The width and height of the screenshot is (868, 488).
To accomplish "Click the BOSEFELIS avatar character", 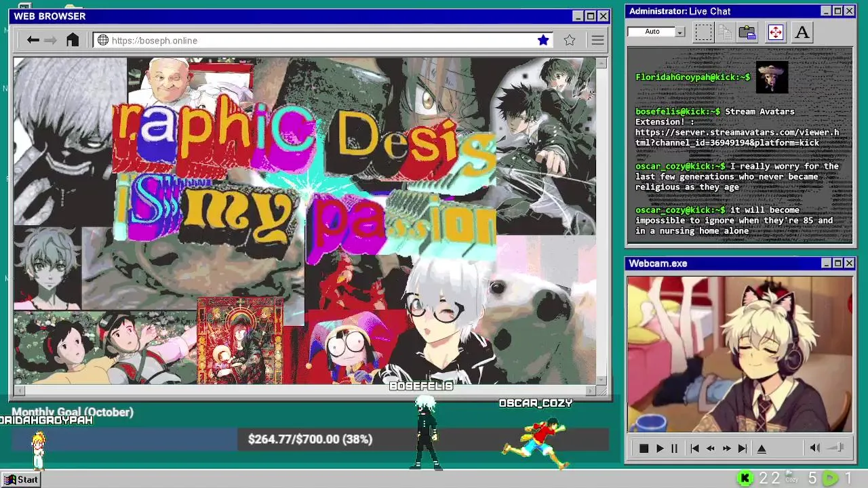I will click(427, 432).
